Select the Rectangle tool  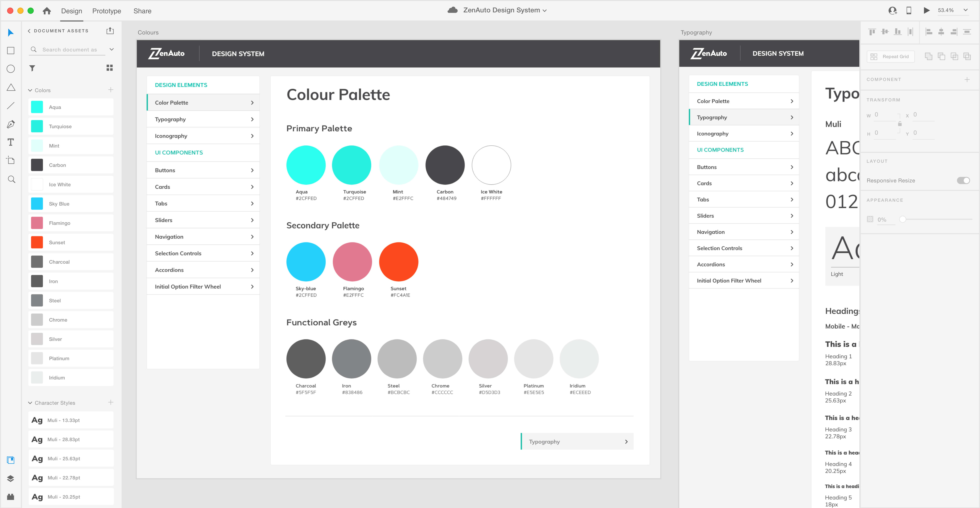pos(11,51)
